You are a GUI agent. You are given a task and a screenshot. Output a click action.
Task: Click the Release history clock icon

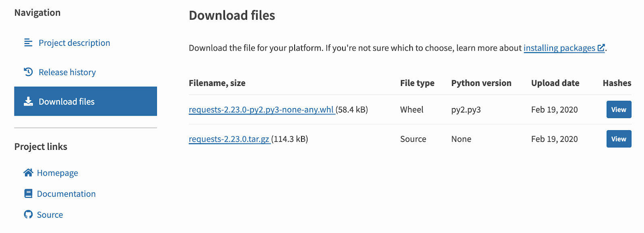[x=28, y=72]
